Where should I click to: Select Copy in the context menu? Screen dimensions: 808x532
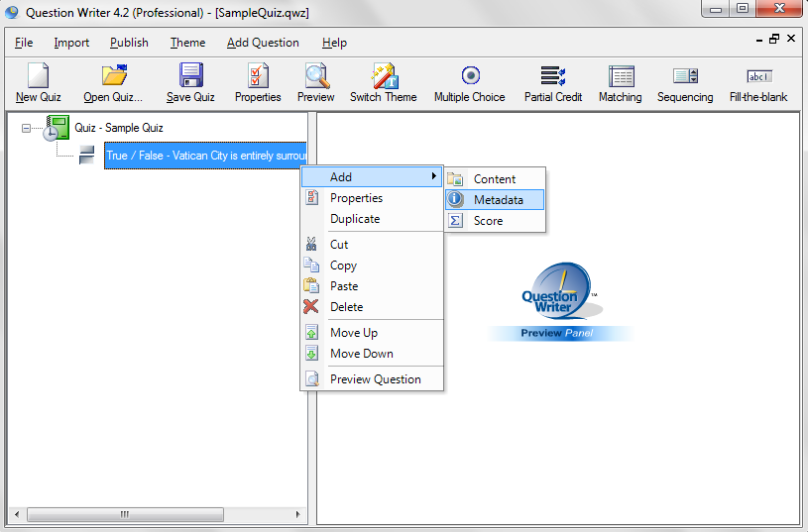tap(372, 266)
